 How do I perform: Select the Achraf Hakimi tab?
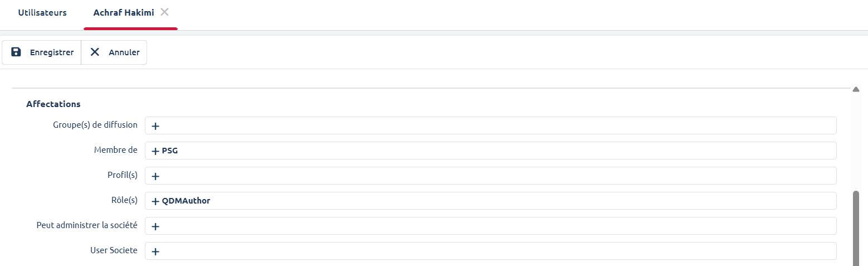(x=124, y=13)
